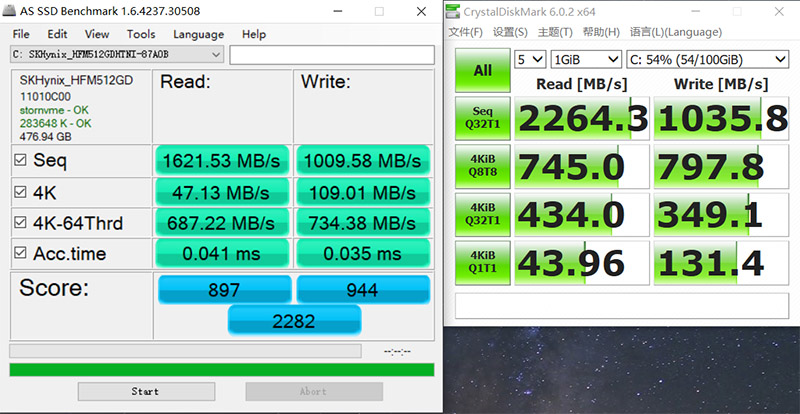The image size is (800, 414).
Task: Click the 897 read score
Action: coord(224,289)
